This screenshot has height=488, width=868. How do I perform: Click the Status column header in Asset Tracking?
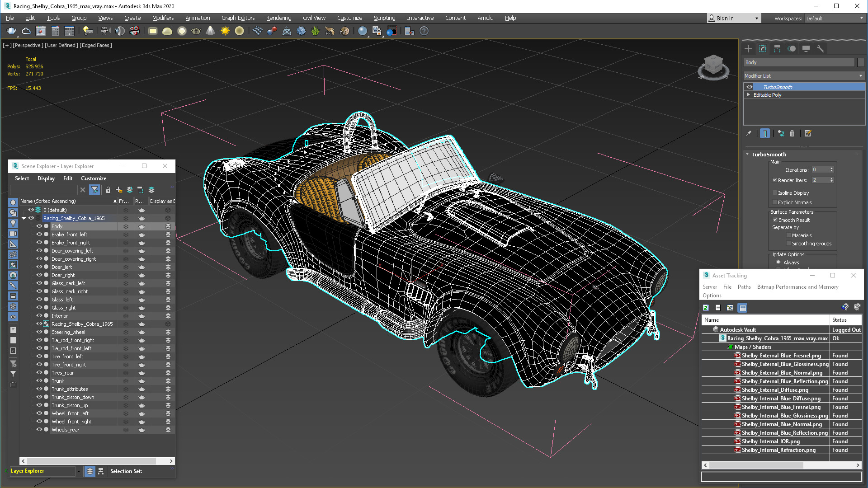(x=846, y=320)
